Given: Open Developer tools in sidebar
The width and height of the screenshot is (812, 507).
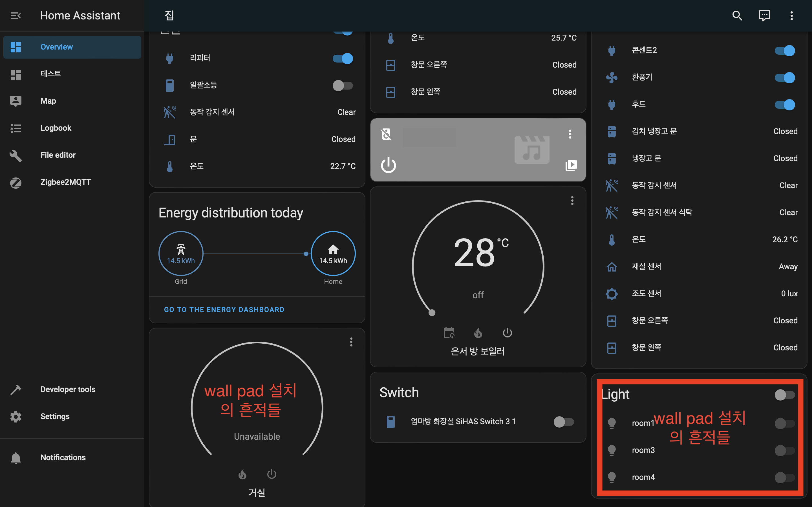Looking at the screenshot, I should [68, 389].
